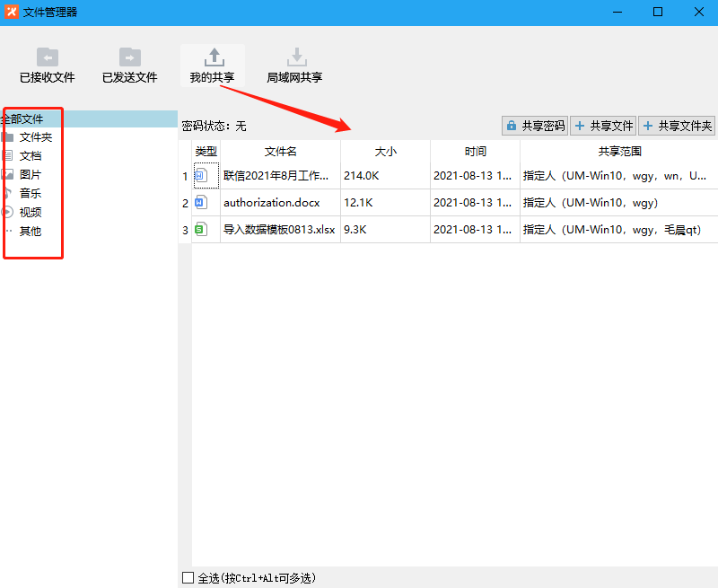Sort by the 大小 column header
The height and width of the screenshot is (588, 718).
385,152
